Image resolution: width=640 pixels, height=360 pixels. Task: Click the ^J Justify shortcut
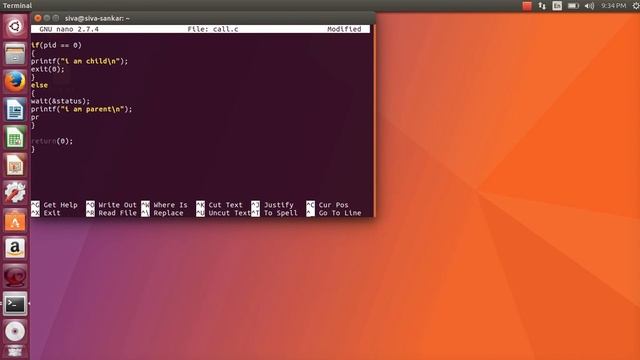[273, 205]
